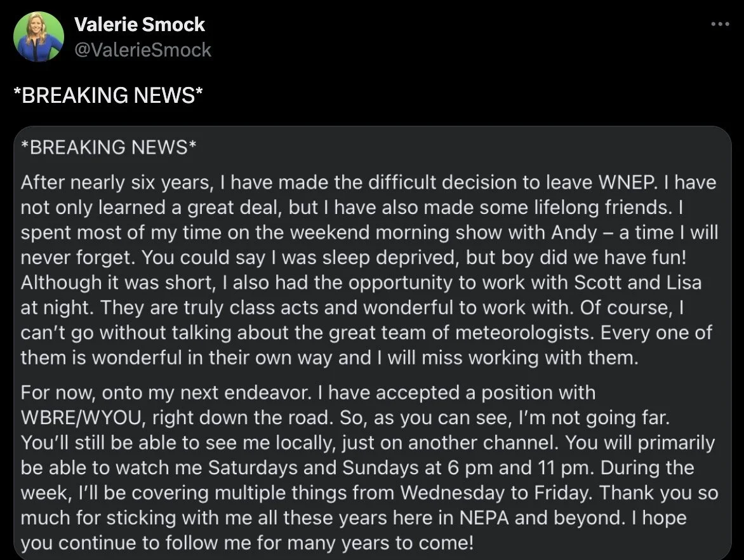Open the attached announcement image card
The height and width of the screenshot is (560, 744).
click(x=373, y=343)
